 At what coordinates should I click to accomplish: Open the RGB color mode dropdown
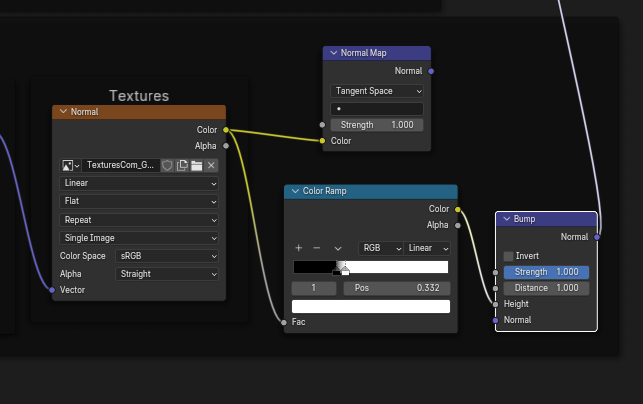(x=381, y=248)
